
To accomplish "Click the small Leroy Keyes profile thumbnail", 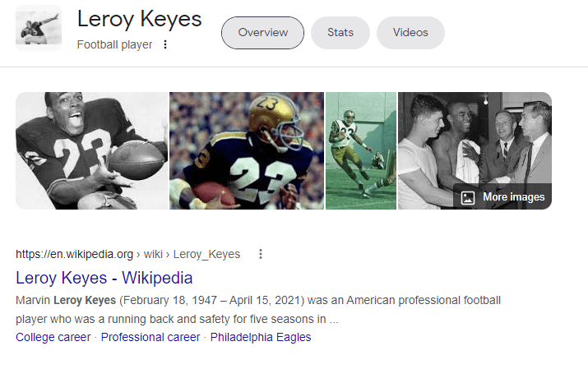I will click(x=38, y=29).
